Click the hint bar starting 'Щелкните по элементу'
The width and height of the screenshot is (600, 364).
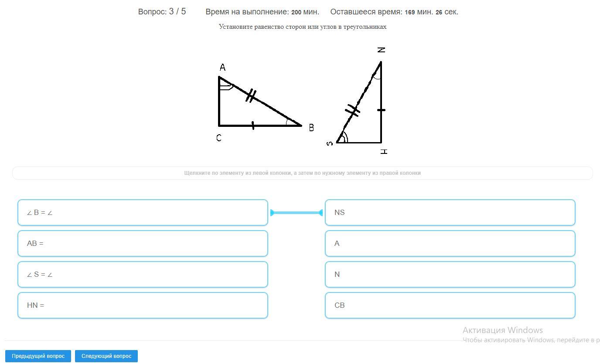(x=302, y=173)
